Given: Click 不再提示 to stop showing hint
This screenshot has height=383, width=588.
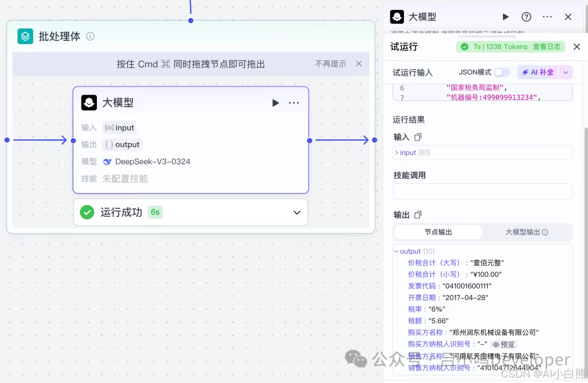Looking at the screenshot, I should (330, 64).
